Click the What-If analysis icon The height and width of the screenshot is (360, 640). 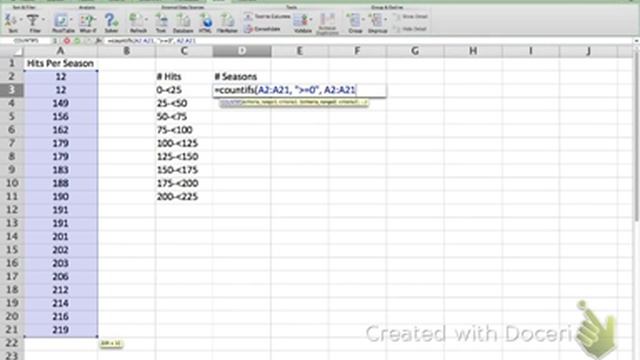[x=87, y=20]
